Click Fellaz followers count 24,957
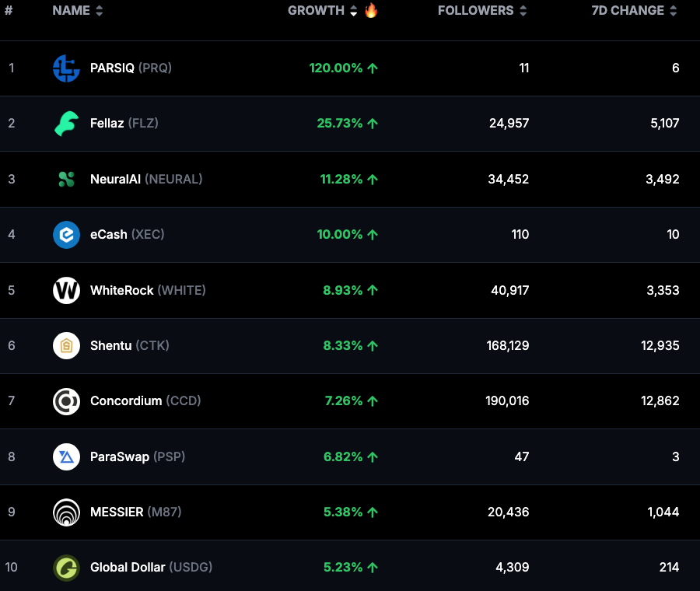 coord(509,123)
